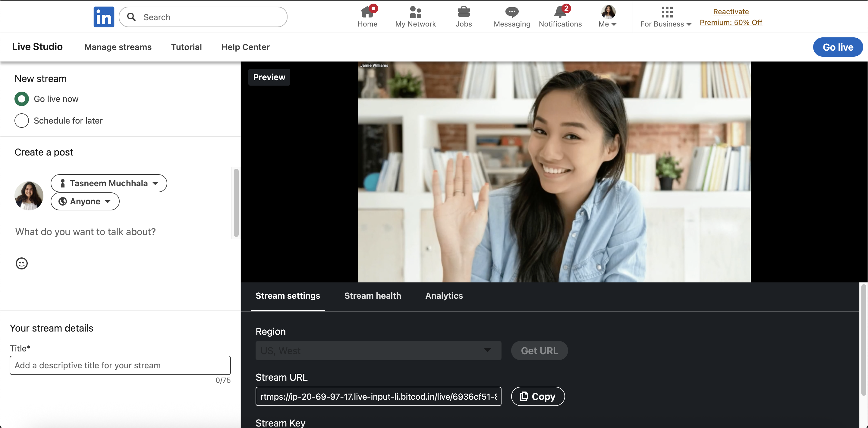Open Home feed icon
868x428 pixels.
(367, 12)
